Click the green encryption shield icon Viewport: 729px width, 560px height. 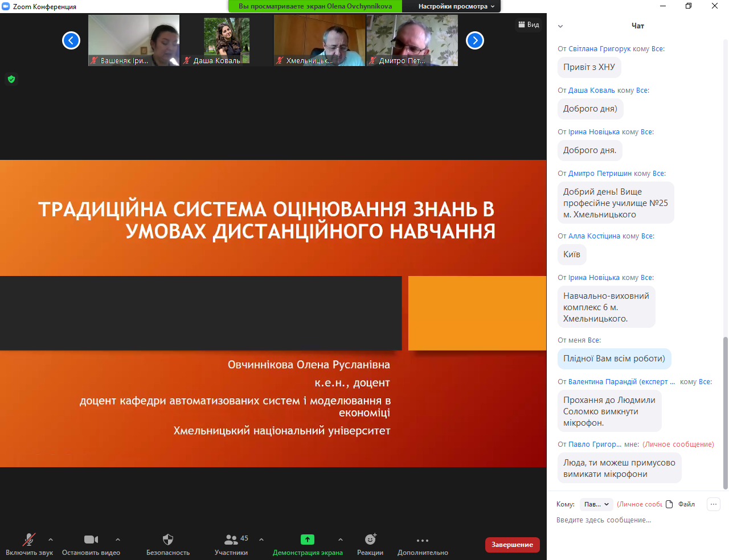[11, 79]
